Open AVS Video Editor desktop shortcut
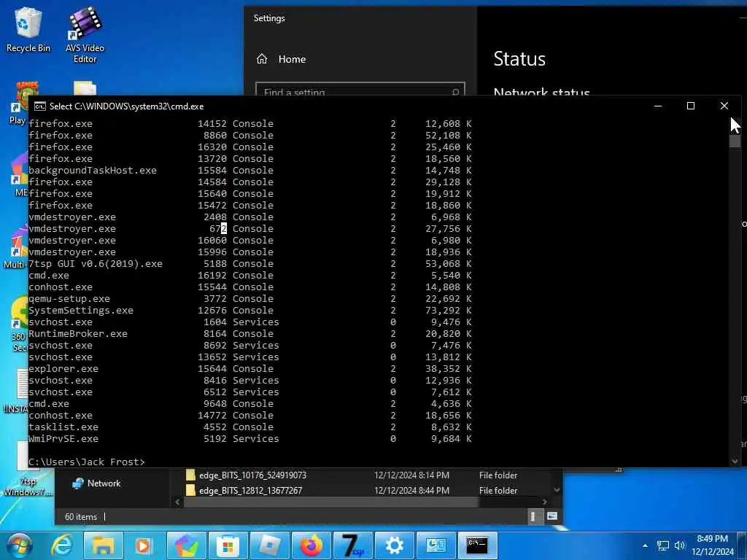This screenshot has height=560, width=747. [x=85, y=35]
